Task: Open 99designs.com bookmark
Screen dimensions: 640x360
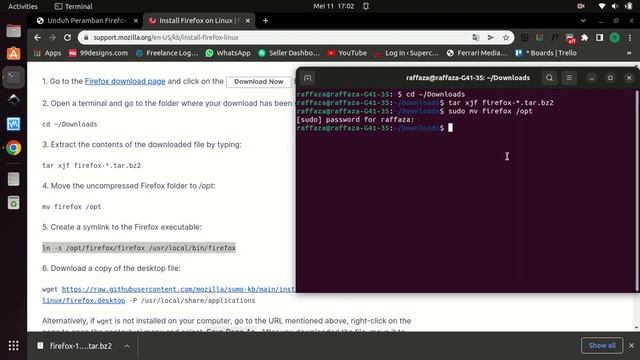Action: (x=98, y=53)
